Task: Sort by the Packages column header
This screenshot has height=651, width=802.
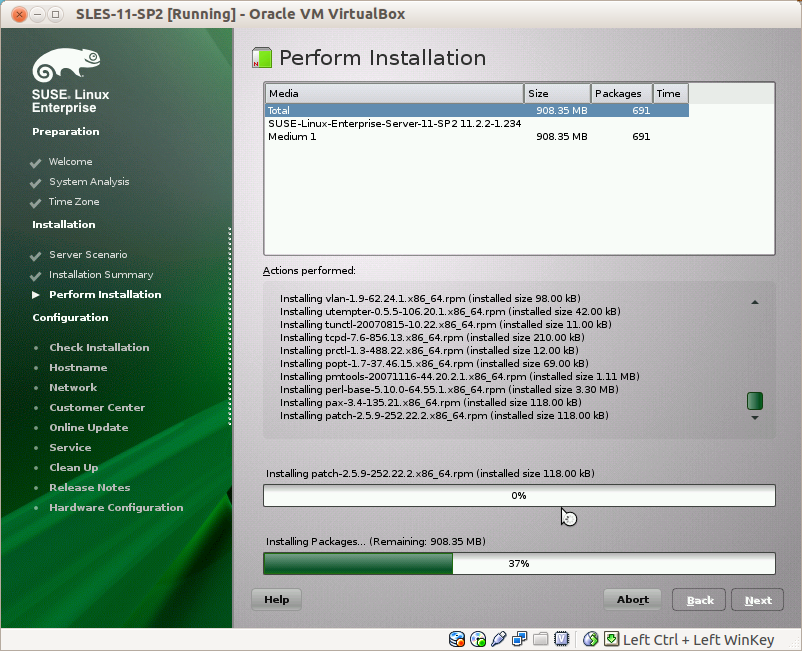Action: pyautogui.click(x=621, y=94)
